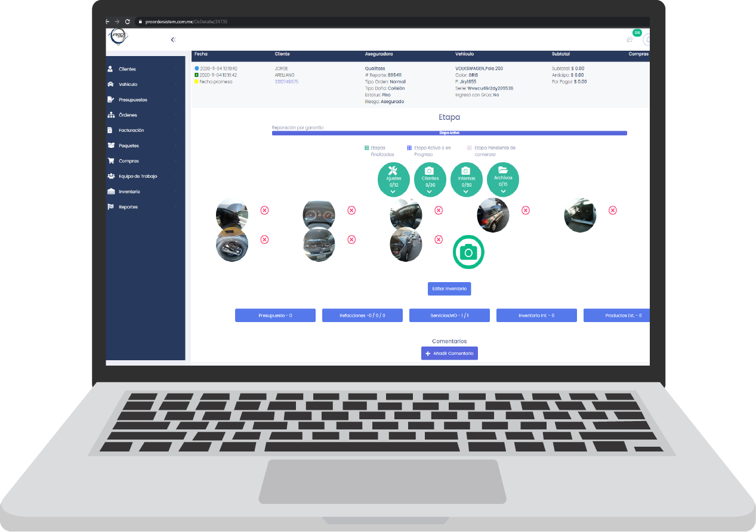Click the Añadir Comentario button
The image size is (756, 532).
point(449,354)
